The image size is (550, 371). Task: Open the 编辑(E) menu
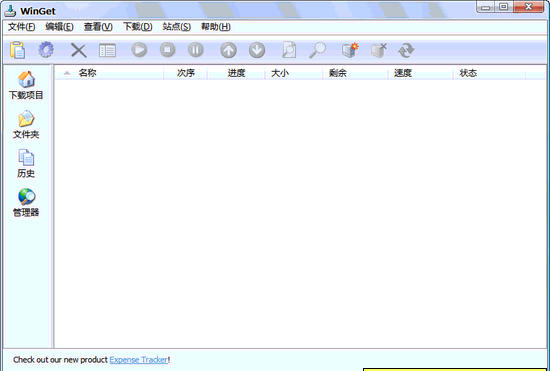tap(59, 27)
